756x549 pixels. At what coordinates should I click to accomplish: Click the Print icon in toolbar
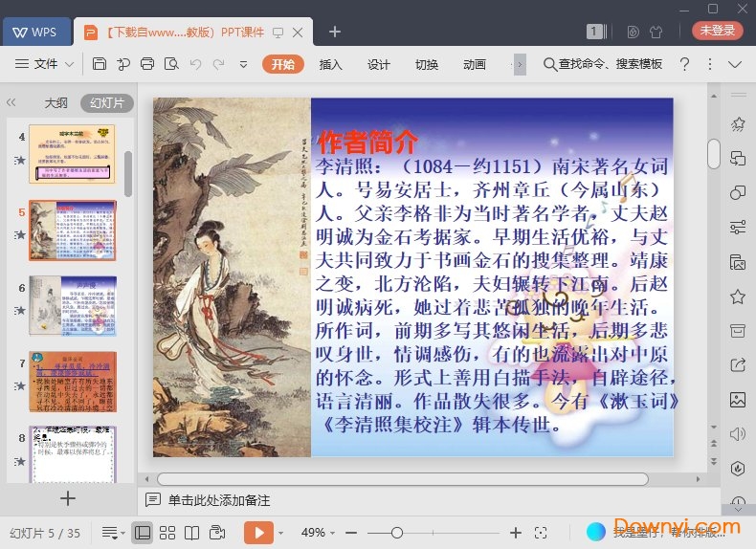[x=147, y=64]
